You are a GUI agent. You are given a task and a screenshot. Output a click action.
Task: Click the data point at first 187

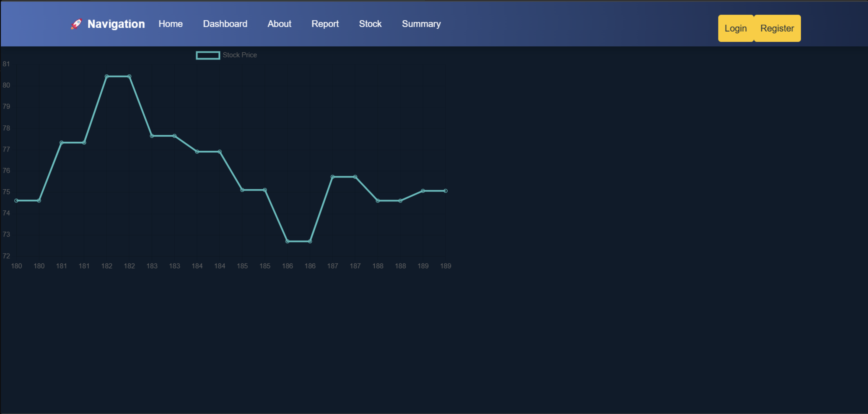pyautogui.click(x=333, y=177)
